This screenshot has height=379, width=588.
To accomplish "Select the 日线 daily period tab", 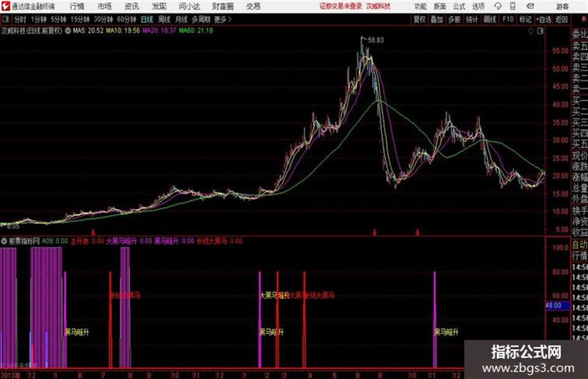I will 147,19.
